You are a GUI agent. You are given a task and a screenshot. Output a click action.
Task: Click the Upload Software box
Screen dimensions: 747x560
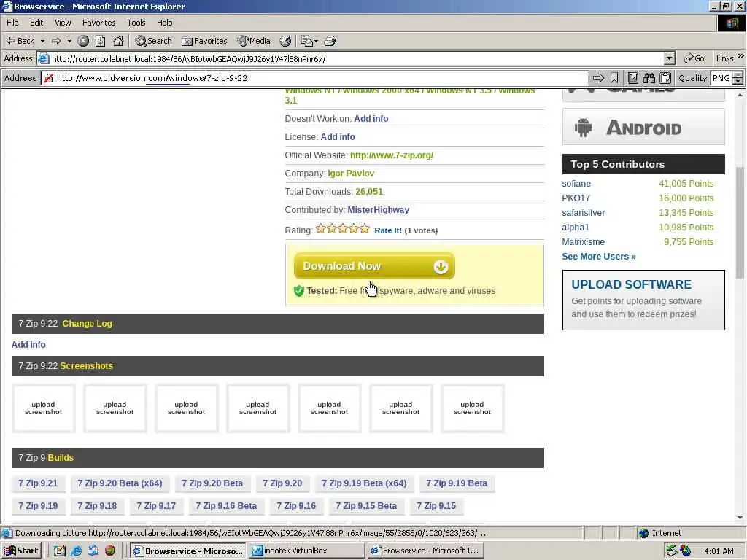(643, 300)
